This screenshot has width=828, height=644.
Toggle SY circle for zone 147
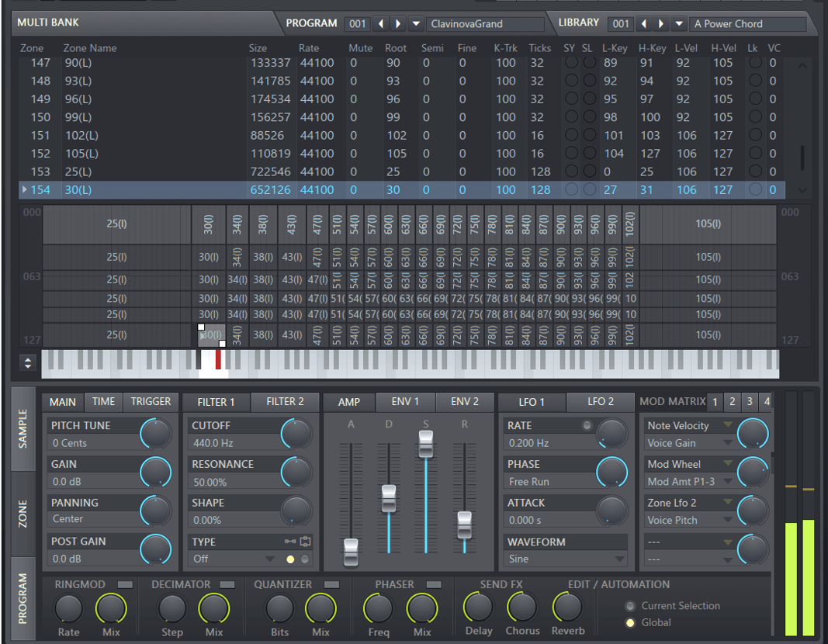[x=571, y=62]
